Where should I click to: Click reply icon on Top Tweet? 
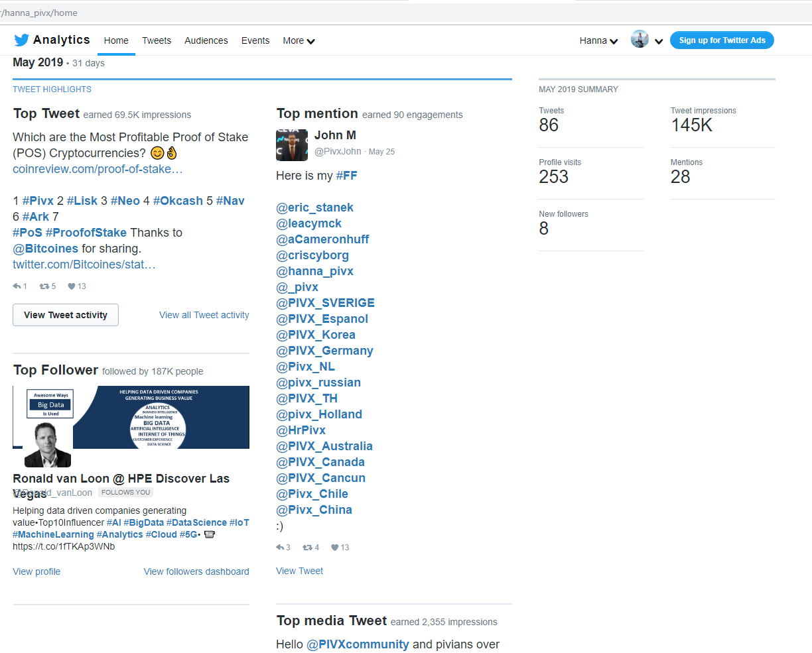coord(18,286)
